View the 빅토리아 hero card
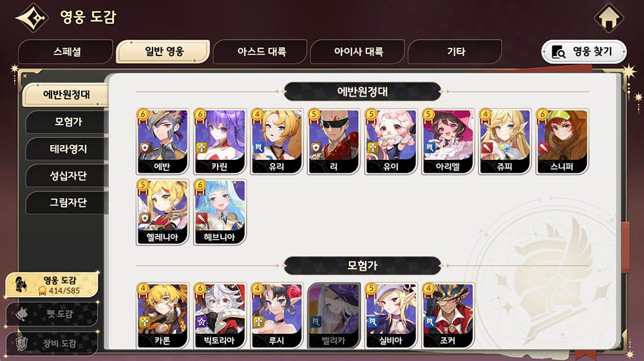This screenshot has width=644, height=361. (220, 315)
